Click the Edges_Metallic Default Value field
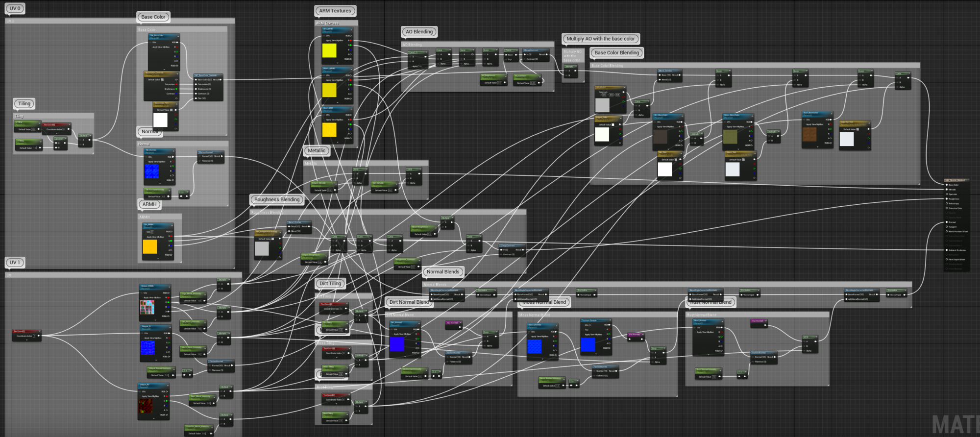Screen dimensions: 980x437 pyautogui.click(x=330, y=190)
